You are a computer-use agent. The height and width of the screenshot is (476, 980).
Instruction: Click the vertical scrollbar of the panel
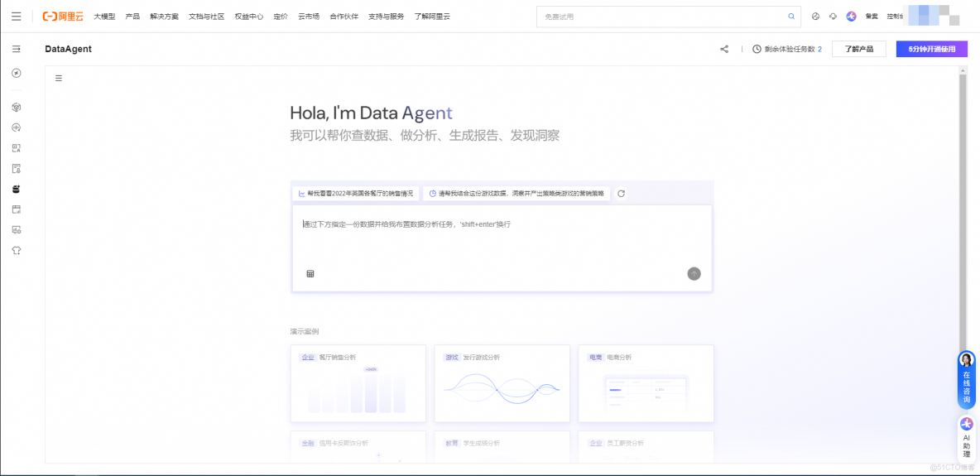(x=963, y=213)
